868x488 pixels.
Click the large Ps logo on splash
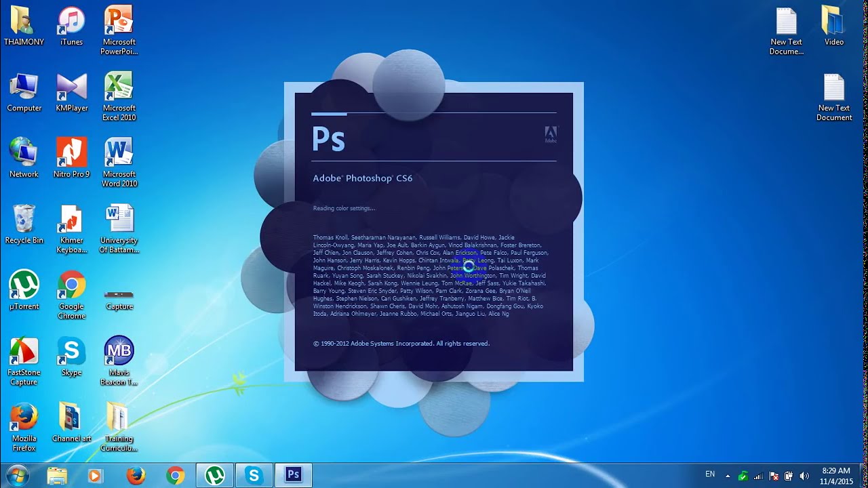329,139
